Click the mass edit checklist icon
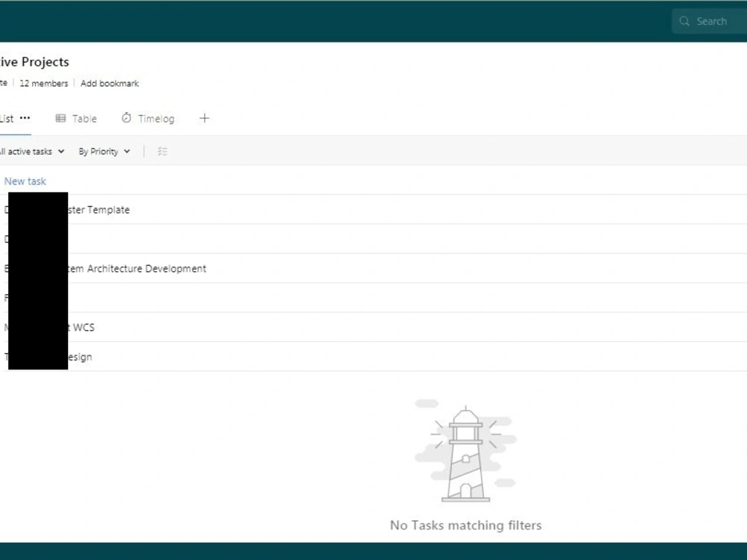Viewport: 747px width, 560px height. [162, 152]
